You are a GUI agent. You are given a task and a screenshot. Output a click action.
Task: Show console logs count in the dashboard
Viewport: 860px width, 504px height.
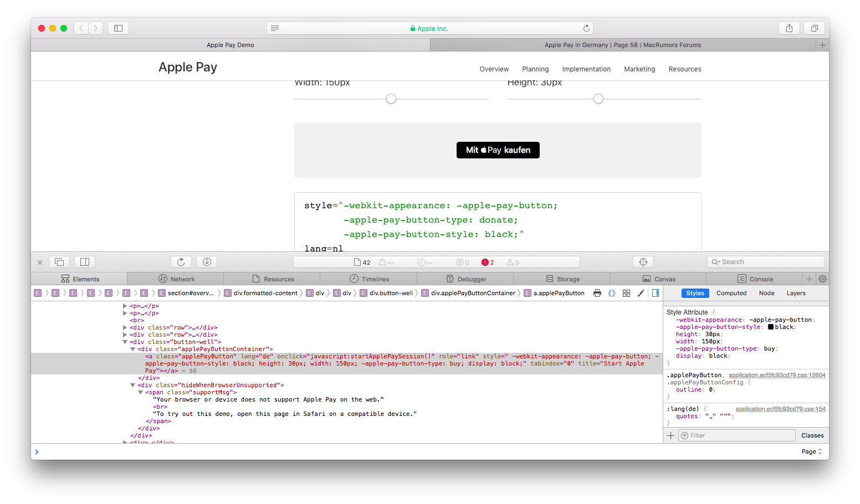coord(463,263)
